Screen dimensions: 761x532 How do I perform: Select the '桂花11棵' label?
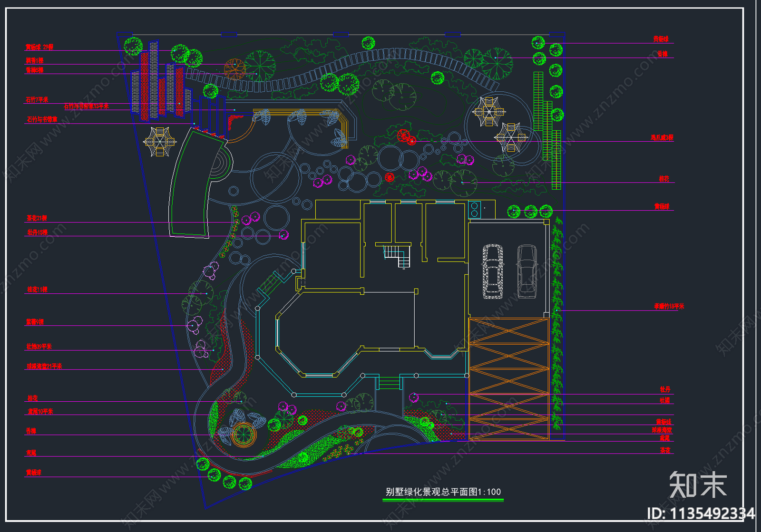pos(38,290)
